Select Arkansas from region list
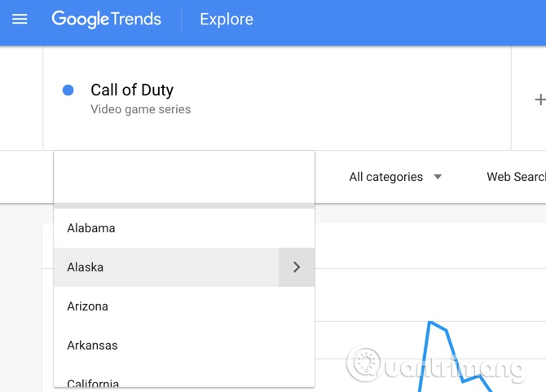This screenshot has height=392, width=546. (x=92, y=346)
